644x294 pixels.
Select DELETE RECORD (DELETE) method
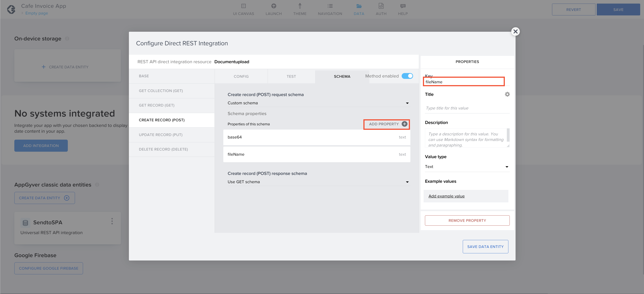[172, 149]
